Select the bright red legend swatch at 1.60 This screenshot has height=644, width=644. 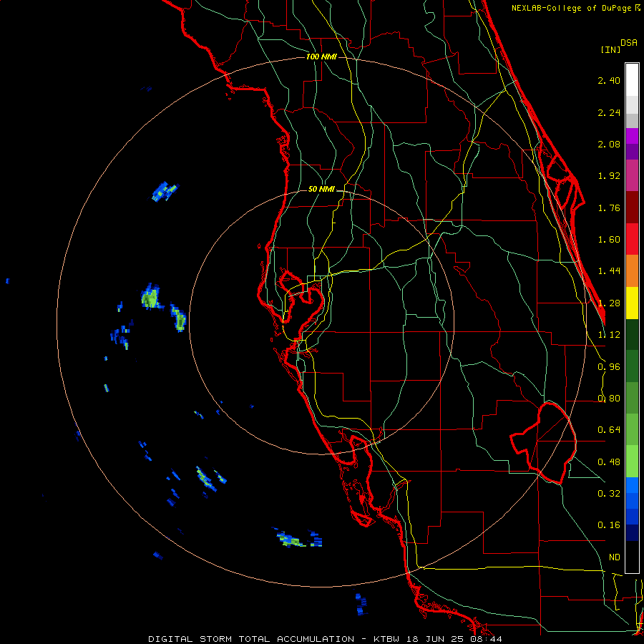(632, 239)
